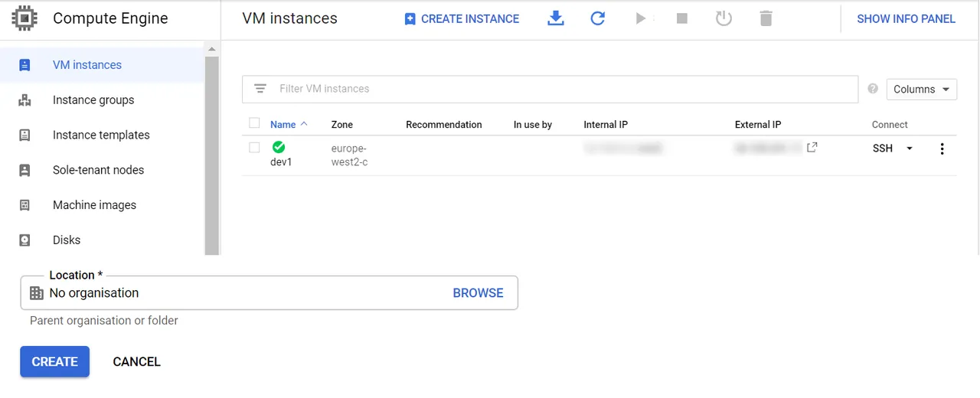Image resolution: width=980 pixels, height=398 pixels.
Task: Open Instance templates in the sidebar
Action: click(x=103, y=135)
